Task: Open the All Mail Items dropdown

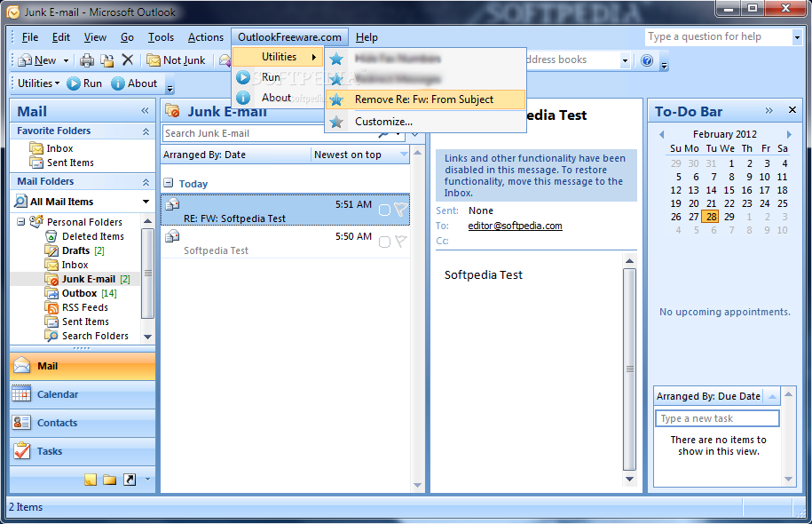Action: pyautogui.click(x=146, y=202)
